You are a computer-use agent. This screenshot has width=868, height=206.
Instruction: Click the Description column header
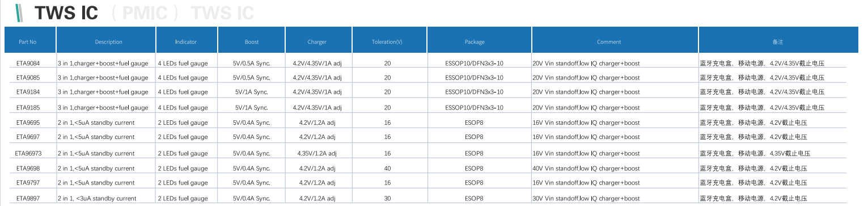tap(108, 41)
